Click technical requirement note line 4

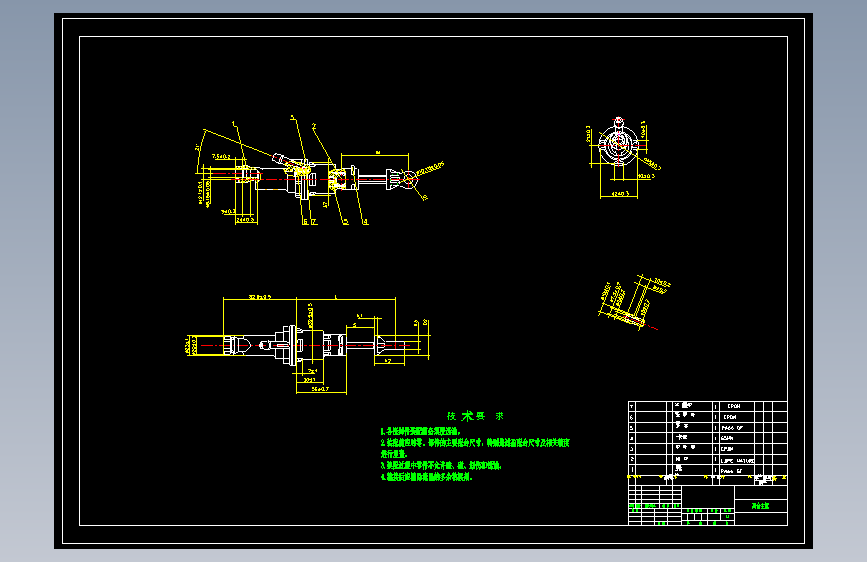(x=426, y=477)
